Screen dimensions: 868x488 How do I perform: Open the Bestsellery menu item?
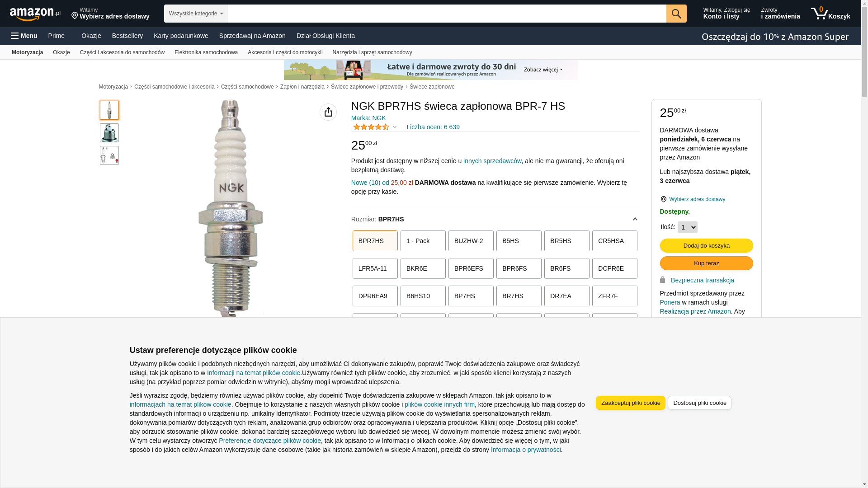point(127,36)
